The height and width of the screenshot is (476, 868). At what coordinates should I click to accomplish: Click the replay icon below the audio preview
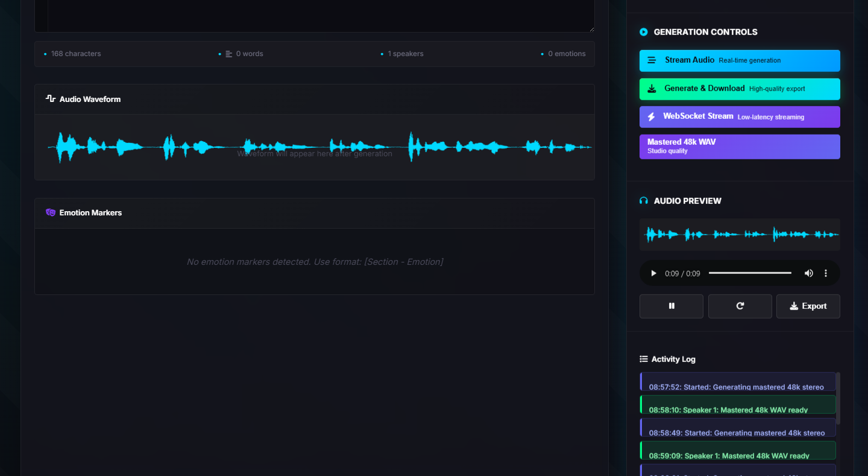tap(740, 306)
